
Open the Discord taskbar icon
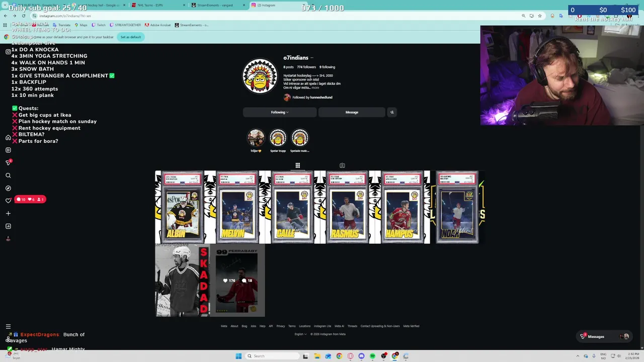pyautogui.click(x=361, y=356)
